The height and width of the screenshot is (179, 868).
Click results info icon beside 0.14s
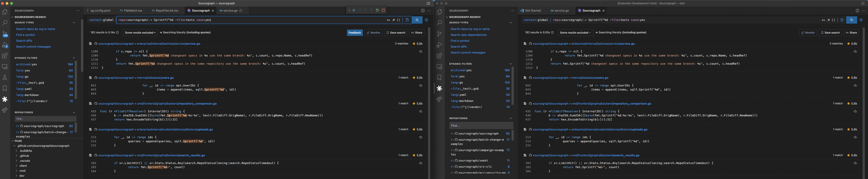tap(117, 33)
